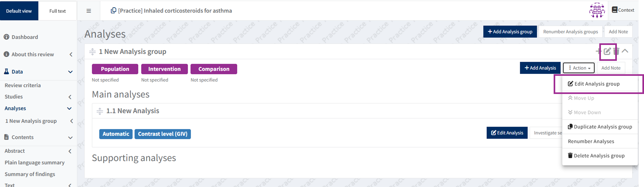
Task: Open the Dashboard from sidebar
Action: click(x=25, y=37)
